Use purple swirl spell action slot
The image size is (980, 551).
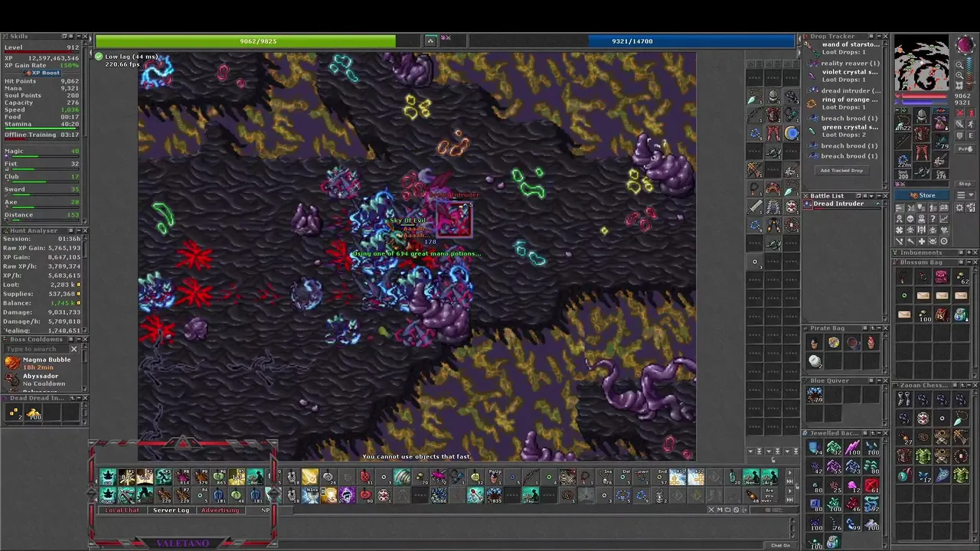[x=347, y=495]
